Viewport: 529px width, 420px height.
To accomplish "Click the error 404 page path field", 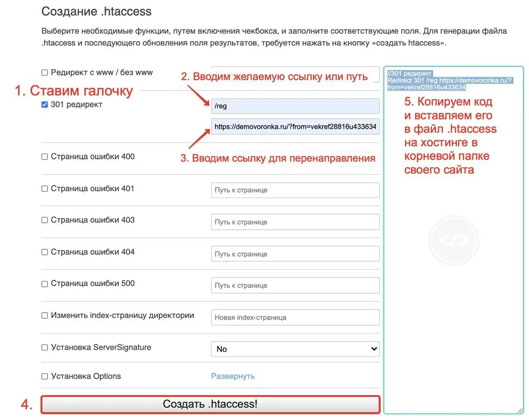I will click(x=295, y=254).
